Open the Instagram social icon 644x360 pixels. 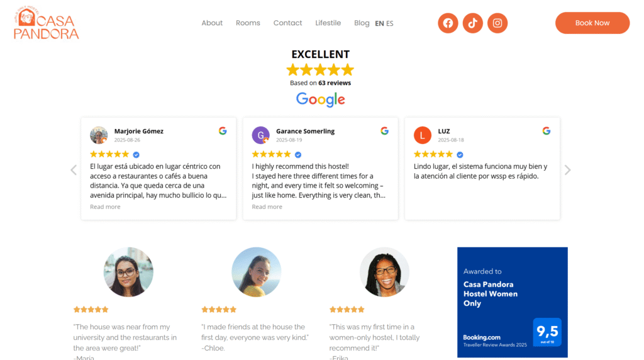point(497,23)
